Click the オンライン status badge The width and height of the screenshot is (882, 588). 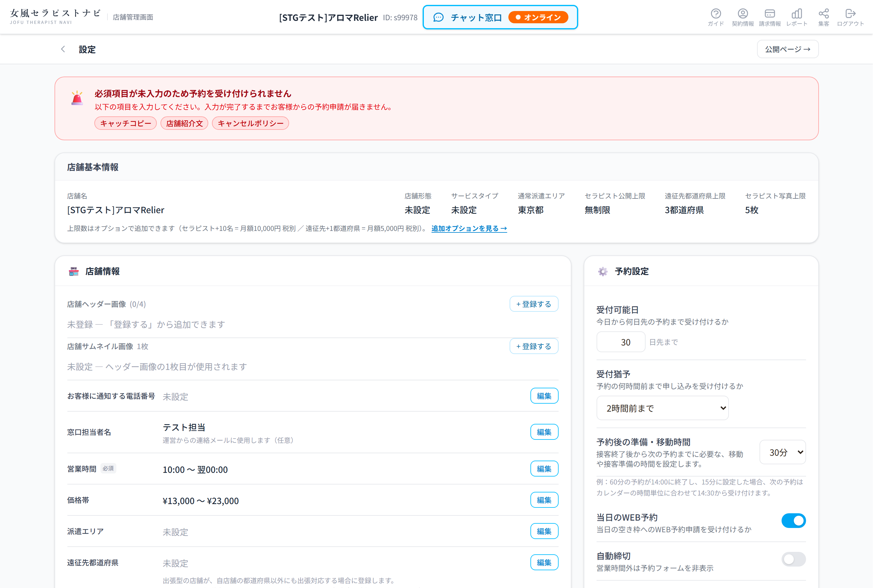coord(544,17)
